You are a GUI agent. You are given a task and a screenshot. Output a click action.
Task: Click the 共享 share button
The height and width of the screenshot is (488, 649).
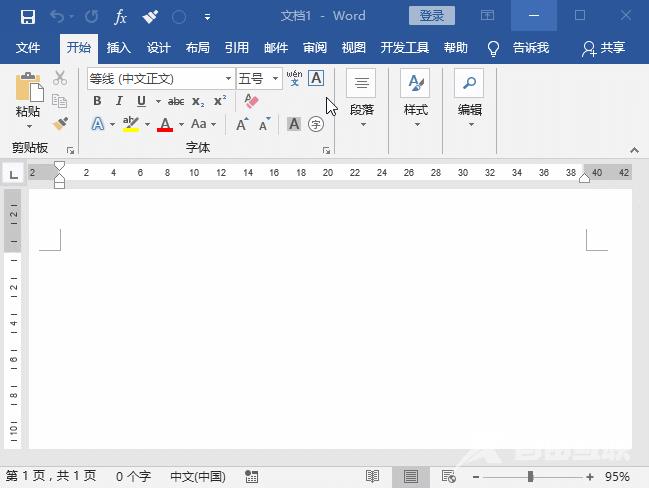(x=603, y=48)
